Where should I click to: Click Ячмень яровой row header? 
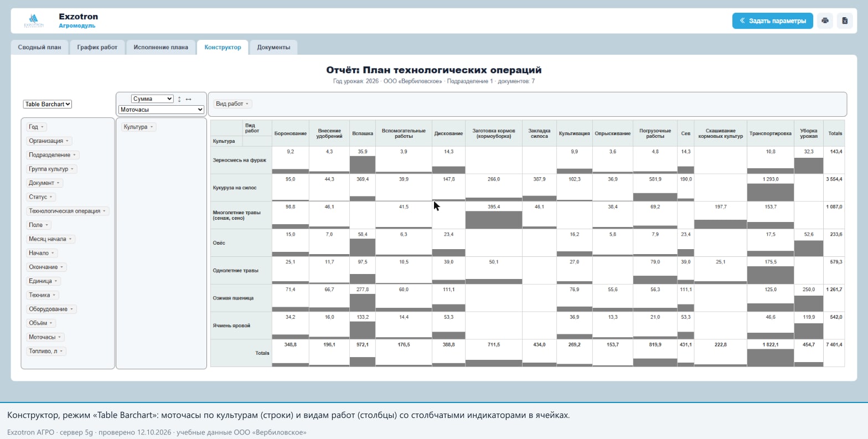pos(241,326)
